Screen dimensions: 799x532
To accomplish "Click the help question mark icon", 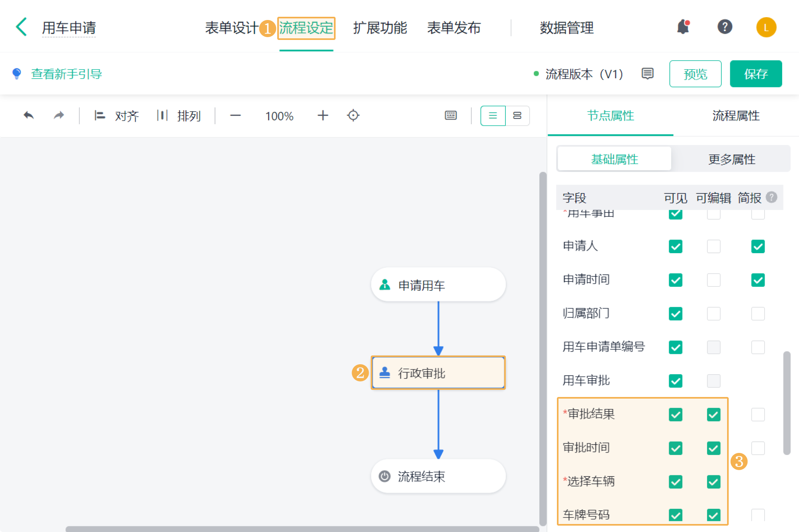I will [724, 27].
